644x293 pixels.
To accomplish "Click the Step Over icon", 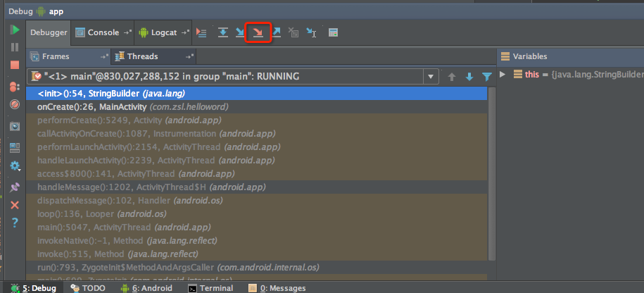I will [223, 32].
